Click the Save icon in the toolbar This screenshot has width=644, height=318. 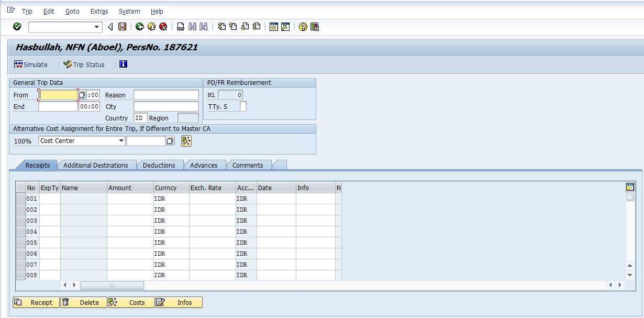(123, 26)
